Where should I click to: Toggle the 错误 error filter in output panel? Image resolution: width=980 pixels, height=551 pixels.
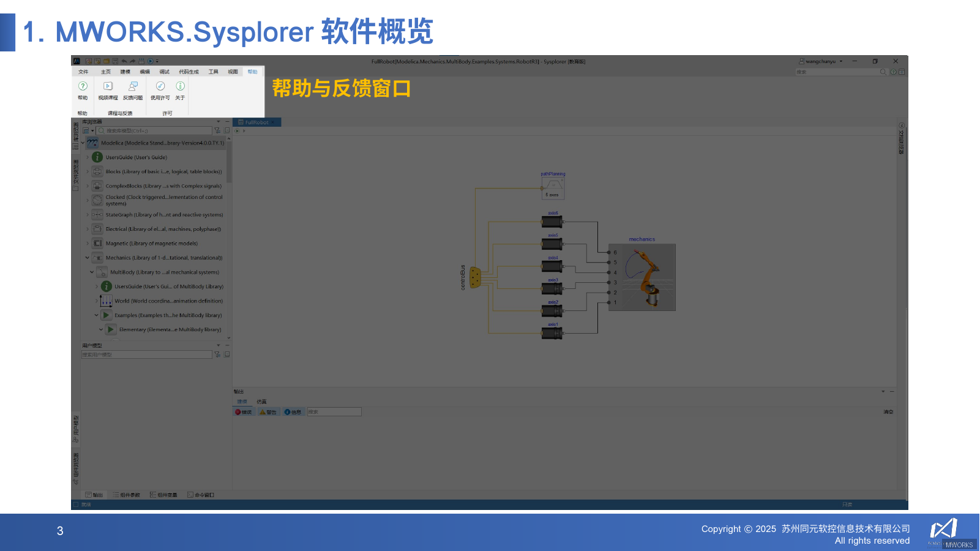tap(243, 411)
